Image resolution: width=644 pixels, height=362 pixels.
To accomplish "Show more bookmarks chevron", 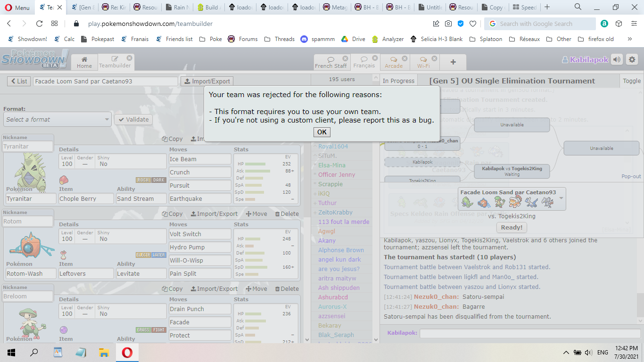I will pyautogui.click(x=630, y=39).
